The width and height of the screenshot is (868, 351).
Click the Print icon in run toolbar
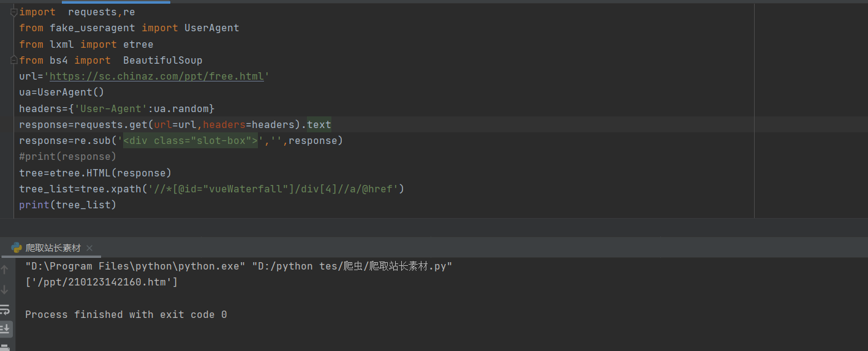(5, 347)
